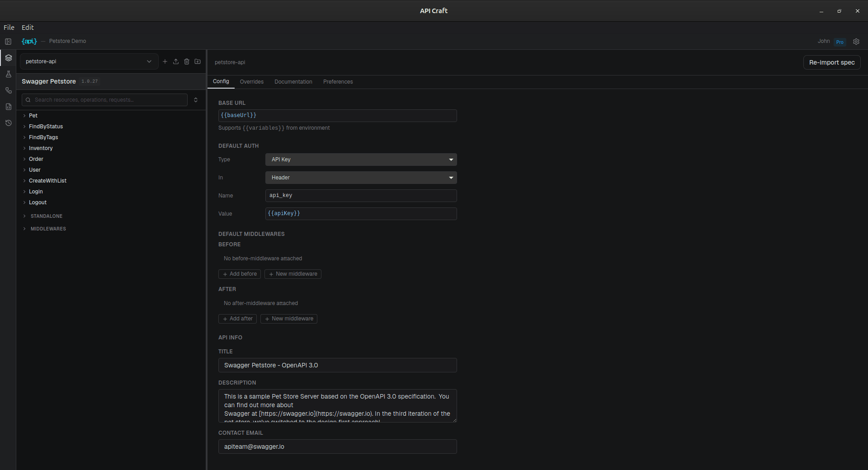Focus the search resources input

104,100
